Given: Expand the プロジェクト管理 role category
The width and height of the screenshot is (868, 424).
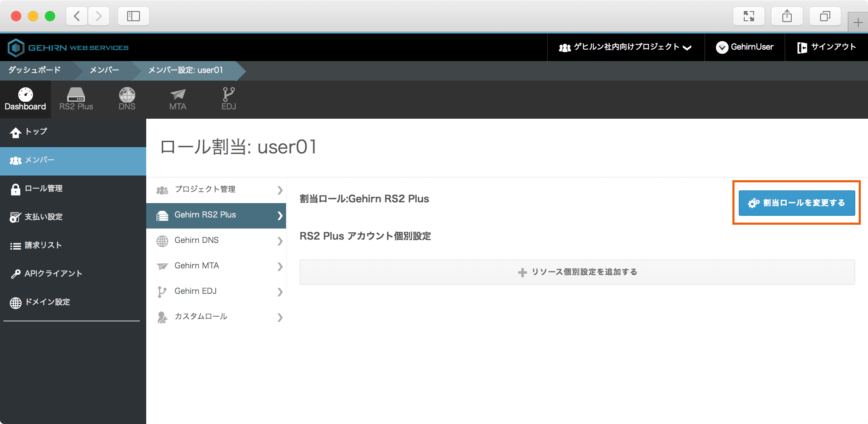Looking at the screenshot, I should (x=216, y=190).
